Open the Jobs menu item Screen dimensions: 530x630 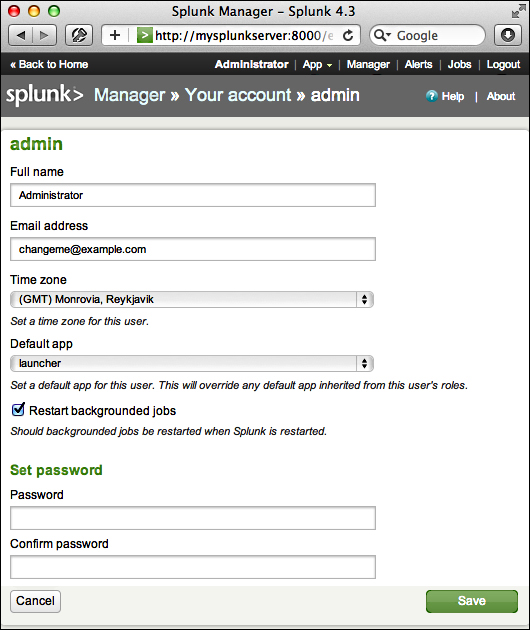459,64
